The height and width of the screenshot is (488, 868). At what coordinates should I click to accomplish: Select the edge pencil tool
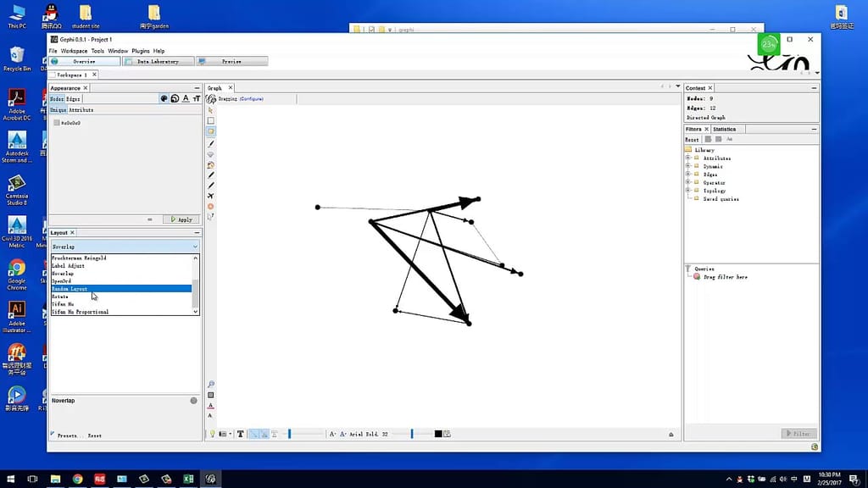coord(210,186)
